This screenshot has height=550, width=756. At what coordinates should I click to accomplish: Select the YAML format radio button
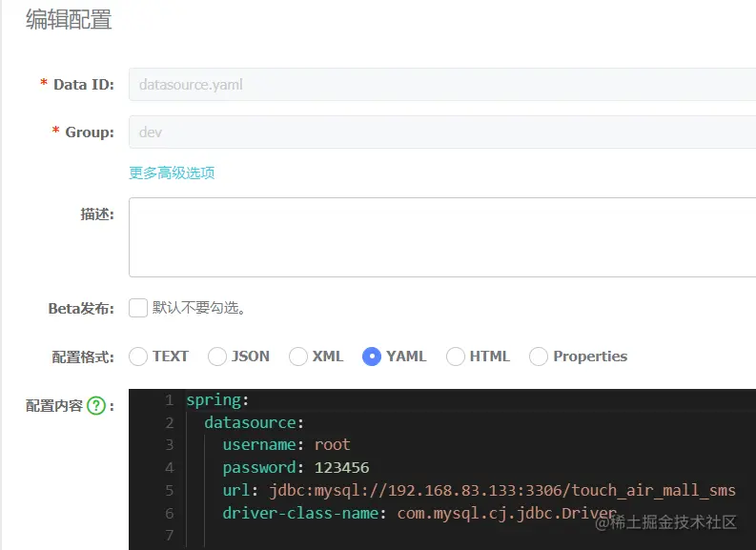(x=371, y=356)
